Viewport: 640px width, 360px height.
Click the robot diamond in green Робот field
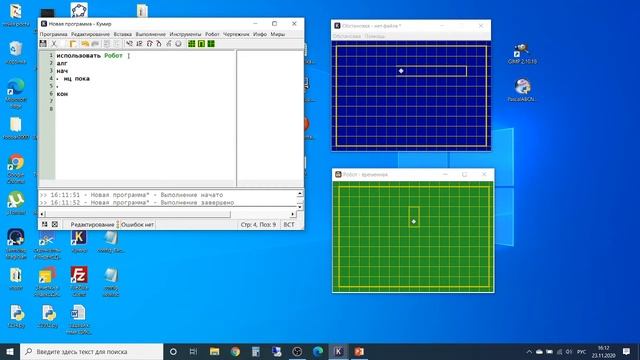point(413,221)
